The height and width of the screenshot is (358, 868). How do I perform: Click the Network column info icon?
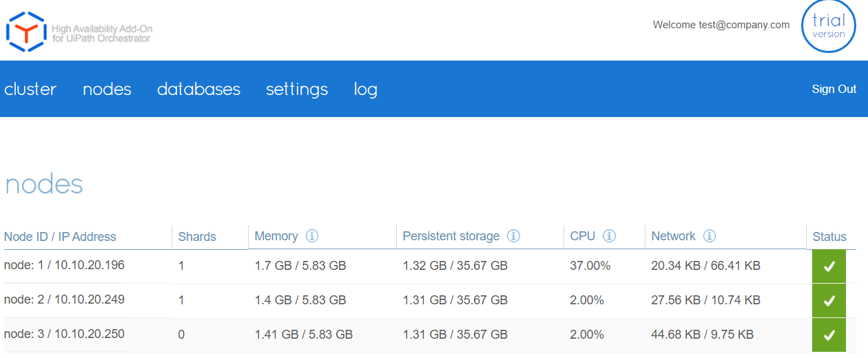pos(710,236)
